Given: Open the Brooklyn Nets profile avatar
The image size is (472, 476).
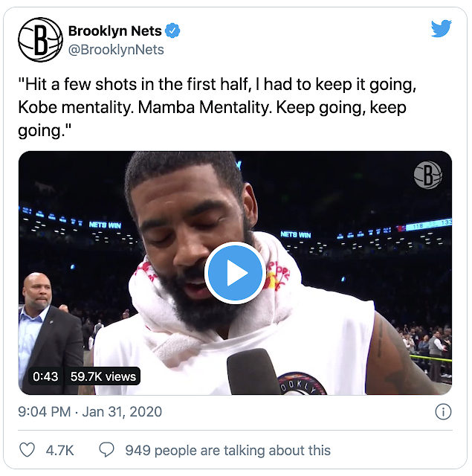Looking at the screenshot, I should coord(40,39).
